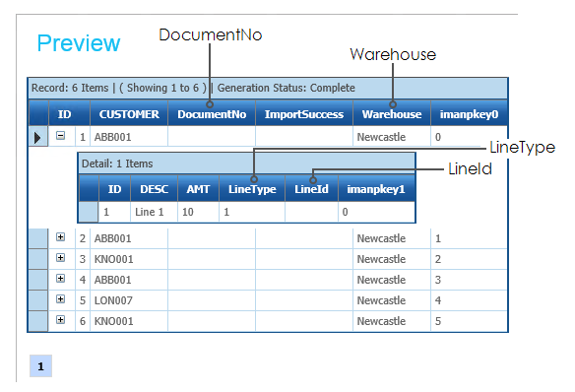Click the LineType detail column header

pos(252,189)
